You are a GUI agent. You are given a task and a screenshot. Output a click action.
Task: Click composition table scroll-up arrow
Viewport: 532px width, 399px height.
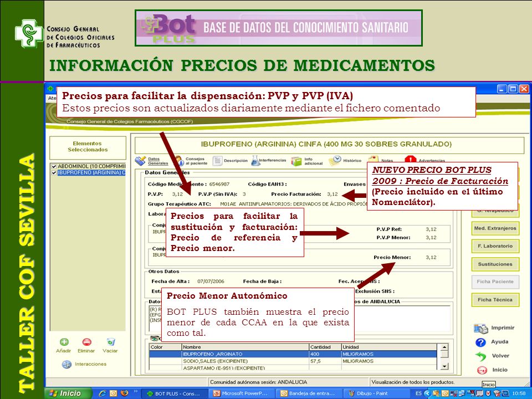[444, 347]
